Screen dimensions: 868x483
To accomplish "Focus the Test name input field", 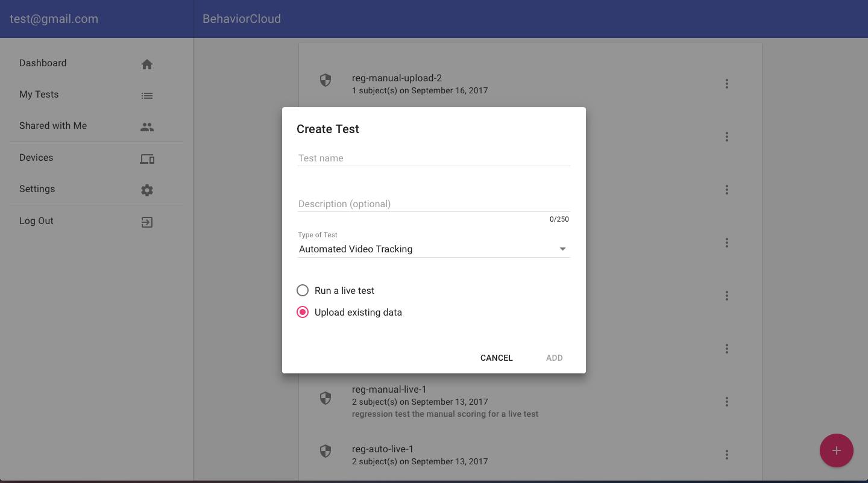I will 433,158.
